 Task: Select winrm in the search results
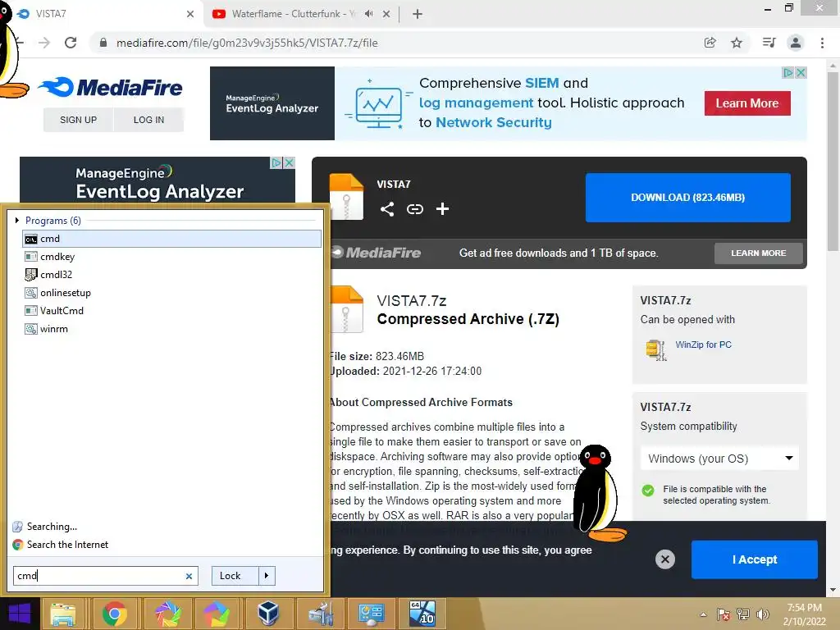[171, 329]
